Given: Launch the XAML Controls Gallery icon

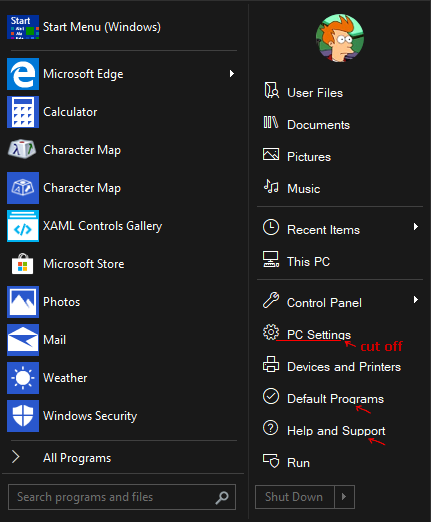Looking at the screenshot, I should point(23,226).
